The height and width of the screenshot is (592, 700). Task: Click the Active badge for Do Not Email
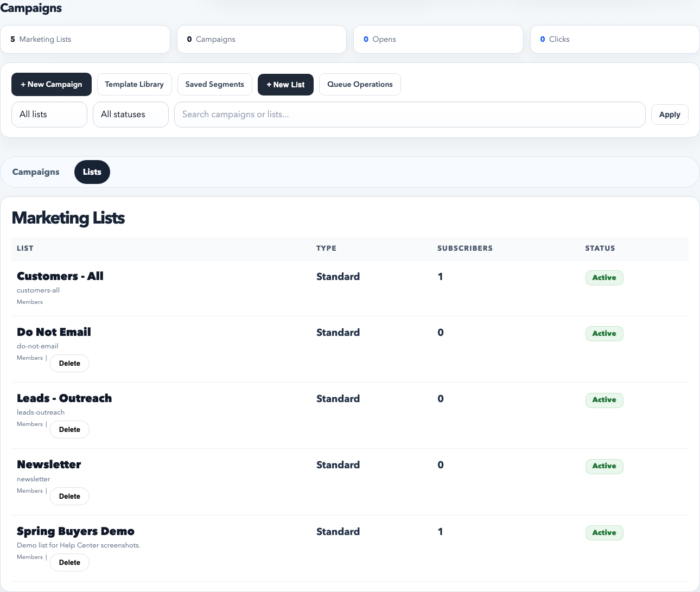pyautogui.click(x=604, y=334)
